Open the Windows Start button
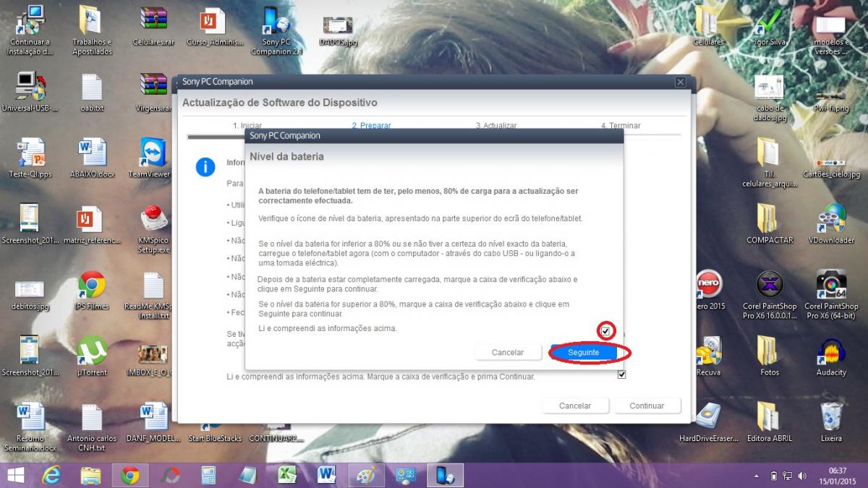 14,475
